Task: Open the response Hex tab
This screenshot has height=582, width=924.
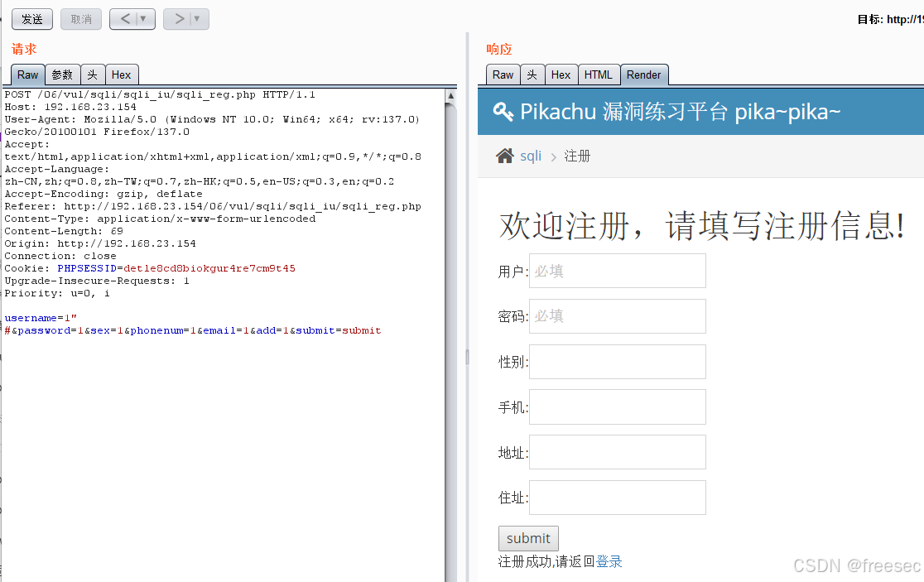Action: click(x=561, y=75)
